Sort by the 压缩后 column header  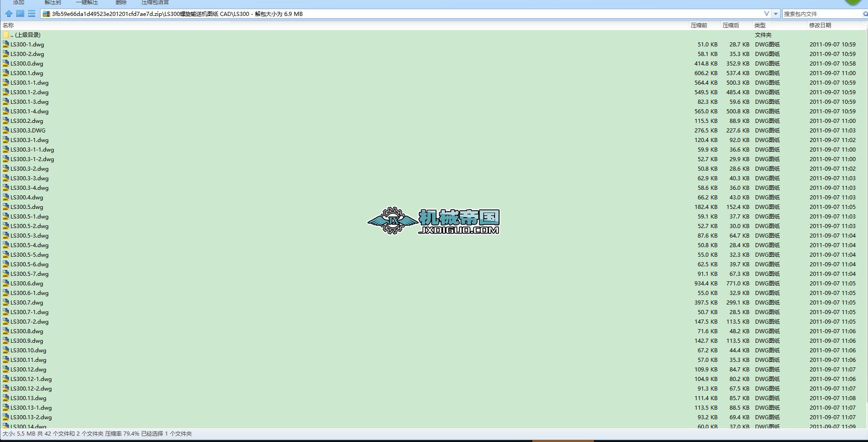click(x=731, y=25)
